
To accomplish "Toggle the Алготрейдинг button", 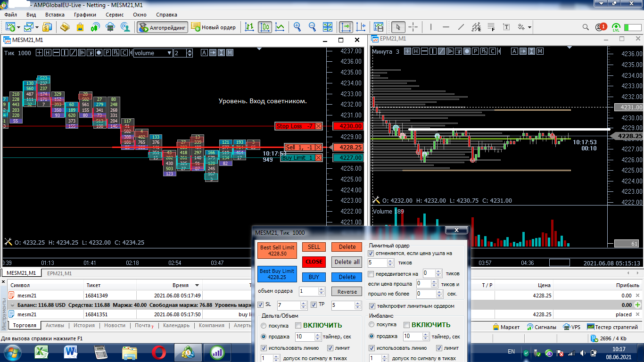I will tap(163, 27).
